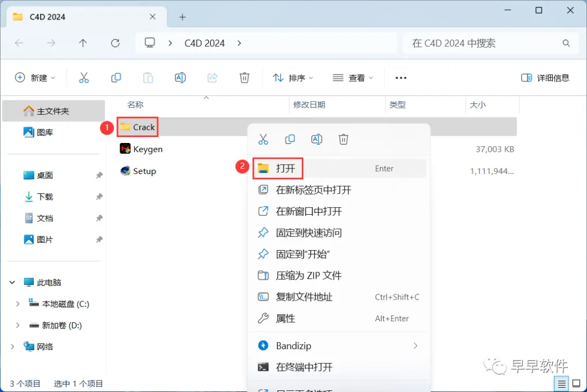Click C4D 2024 in the address bar
Viewport: 587px width, 392px height.
coord(204,43)
